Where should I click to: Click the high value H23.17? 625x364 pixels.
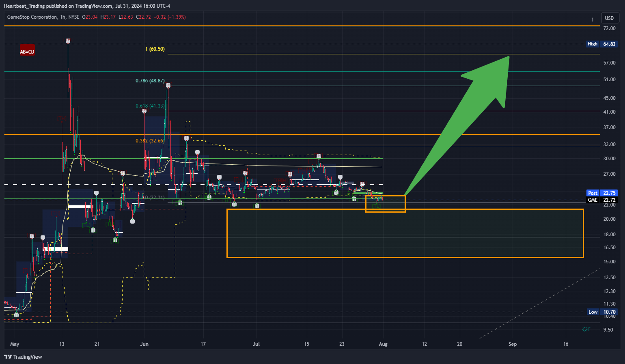pyautogui.click(x=108, y=17)
